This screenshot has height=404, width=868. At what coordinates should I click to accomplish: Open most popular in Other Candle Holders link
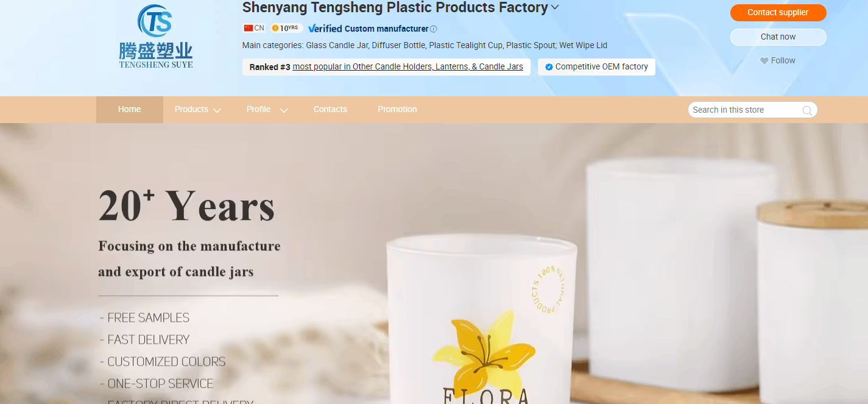[408, 67]
